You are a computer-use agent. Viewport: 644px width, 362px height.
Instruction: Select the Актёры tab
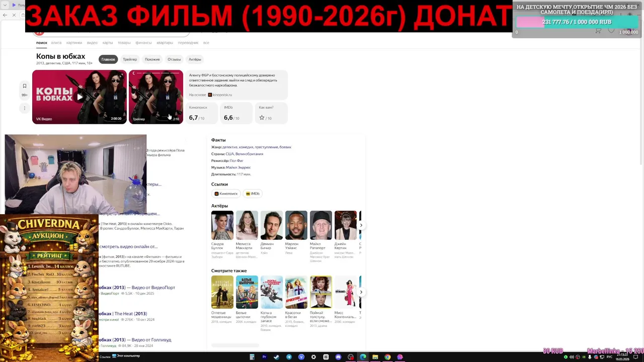195,59
